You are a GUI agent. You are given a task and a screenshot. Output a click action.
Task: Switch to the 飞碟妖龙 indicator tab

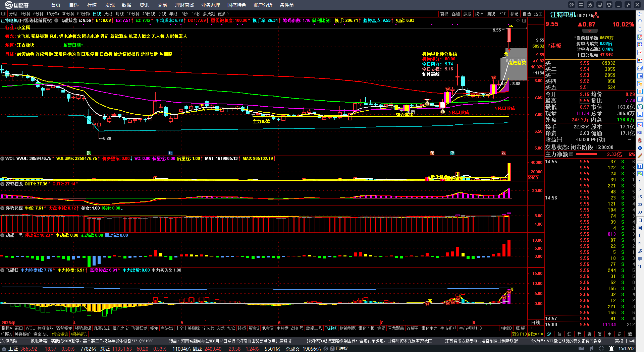point(139,328)
